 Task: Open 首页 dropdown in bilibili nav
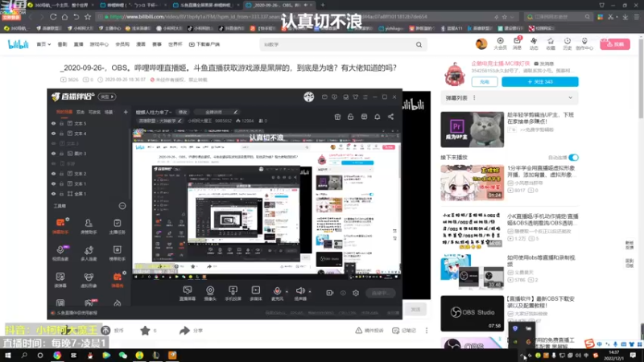coord(43,44)
